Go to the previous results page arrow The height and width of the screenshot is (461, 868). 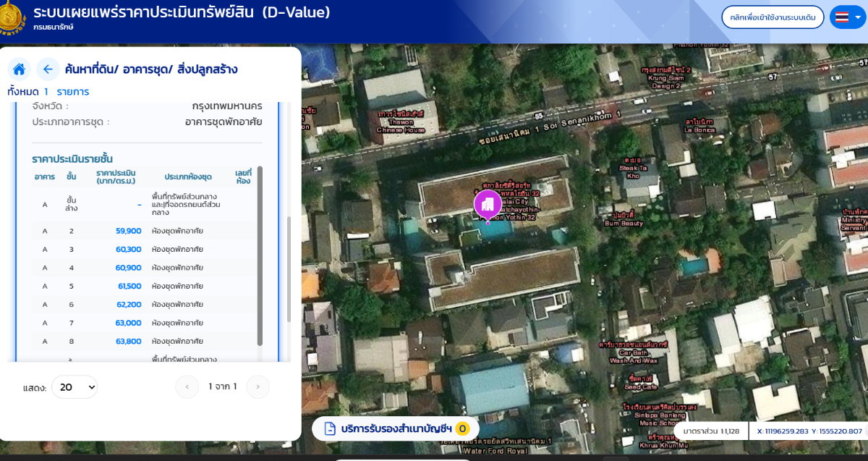coord(187,387)
